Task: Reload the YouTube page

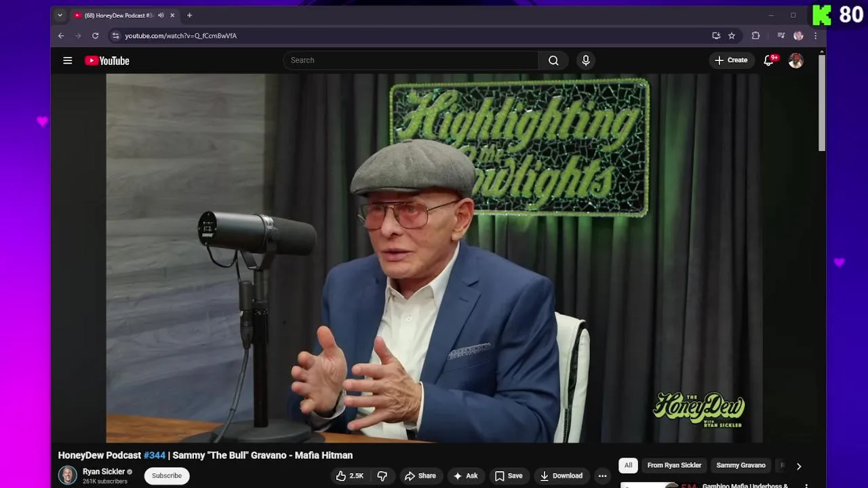Action: tap(95, 35)
